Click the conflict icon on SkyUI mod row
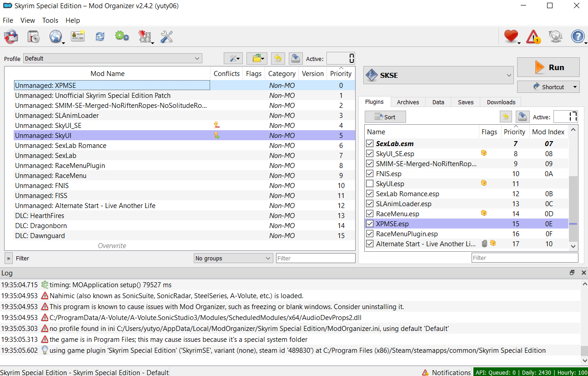588x376 pixels. click(217, 135)
